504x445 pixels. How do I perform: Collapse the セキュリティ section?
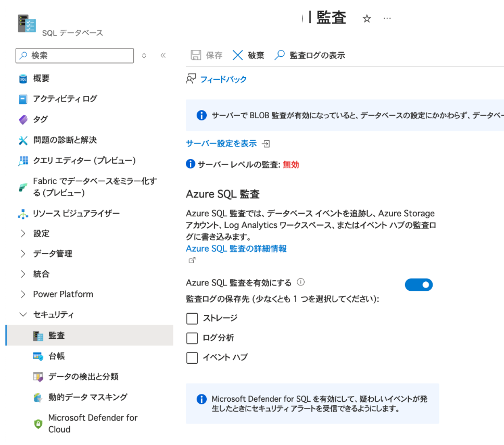(23, 315)
